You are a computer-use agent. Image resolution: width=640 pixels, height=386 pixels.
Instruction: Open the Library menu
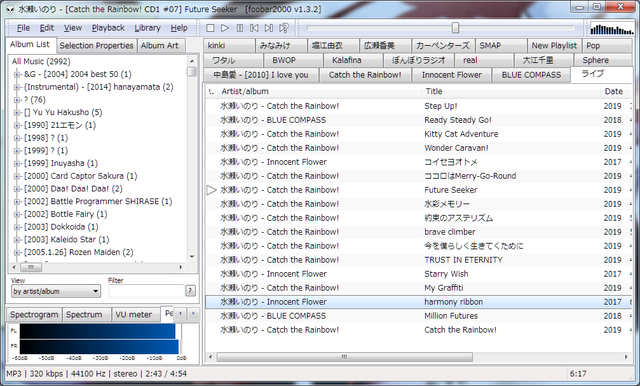[147, 28]
